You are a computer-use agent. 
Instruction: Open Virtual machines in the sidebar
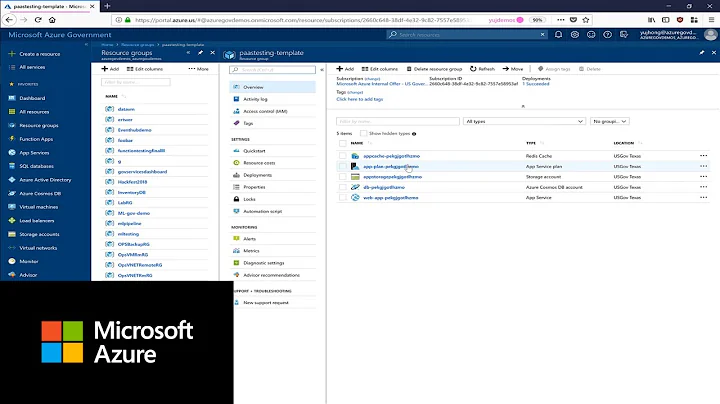click(x=39, y=207)
